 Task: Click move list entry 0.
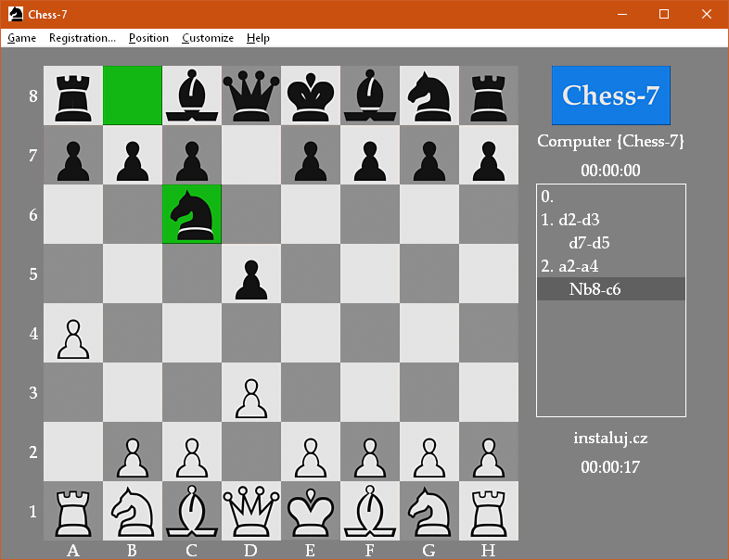(x=547, y=197)
